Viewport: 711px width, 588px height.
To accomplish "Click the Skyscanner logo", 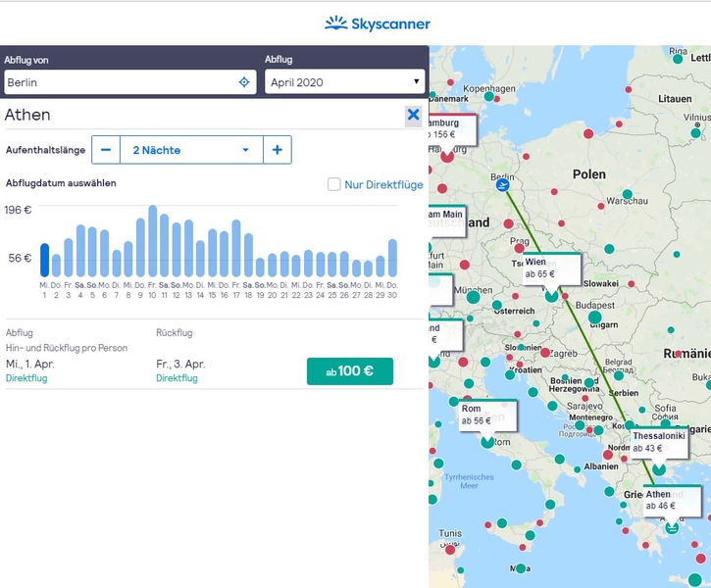I will [x=378, y=24].
